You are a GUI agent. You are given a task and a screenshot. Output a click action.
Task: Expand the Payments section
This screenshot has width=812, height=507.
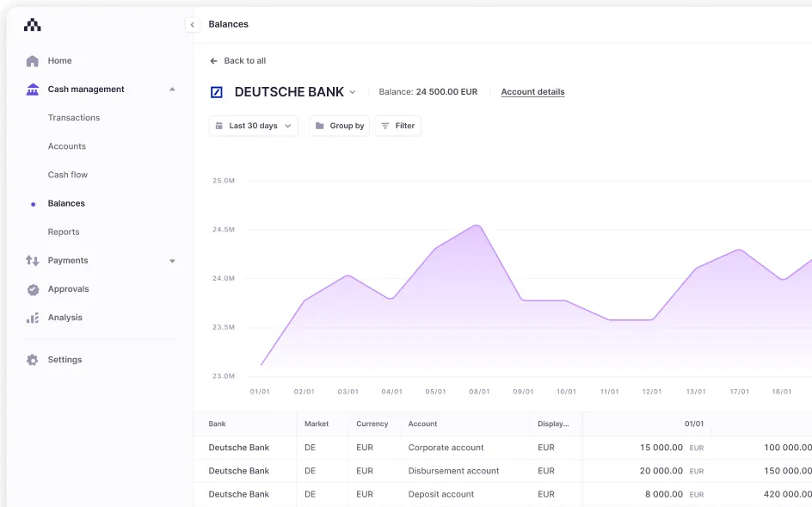172,260
